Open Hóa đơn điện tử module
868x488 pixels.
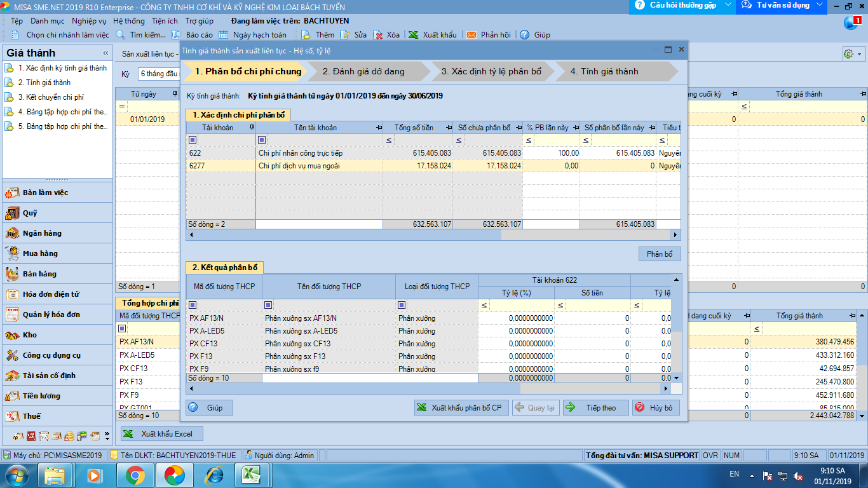tap(51, 294)
